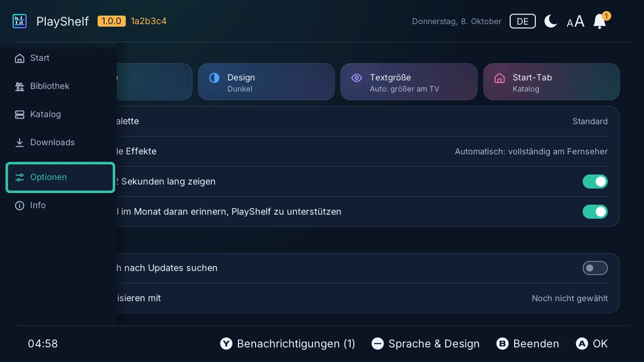
Task: Open the Design card set to Dunkel
Action: (x=266, y=82)
